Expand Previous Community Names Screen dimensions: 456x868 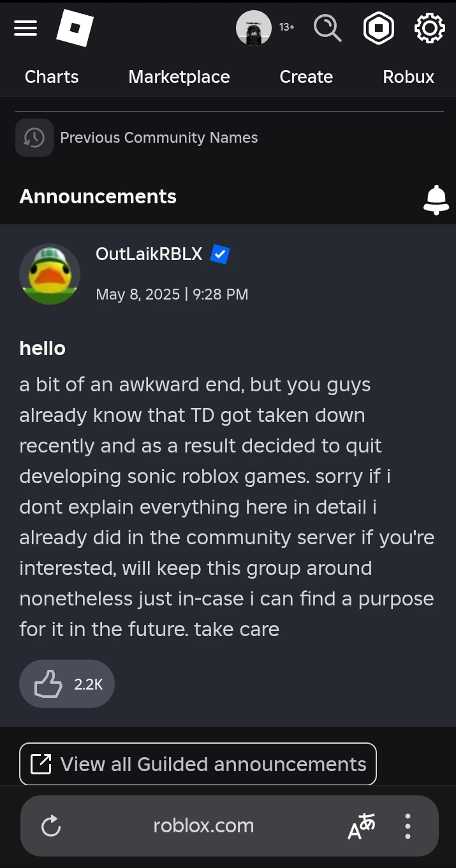click(159, 138)
